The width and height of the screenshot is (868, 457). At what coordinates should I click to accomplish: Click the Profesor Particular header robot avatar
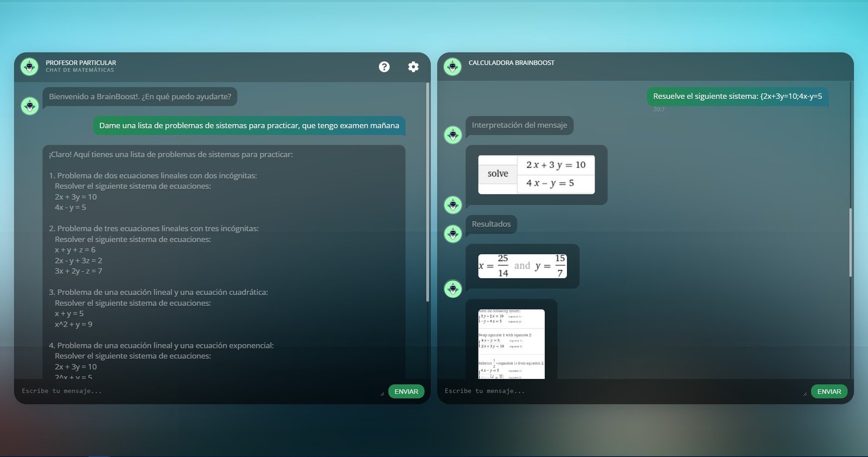click(29, 67)
